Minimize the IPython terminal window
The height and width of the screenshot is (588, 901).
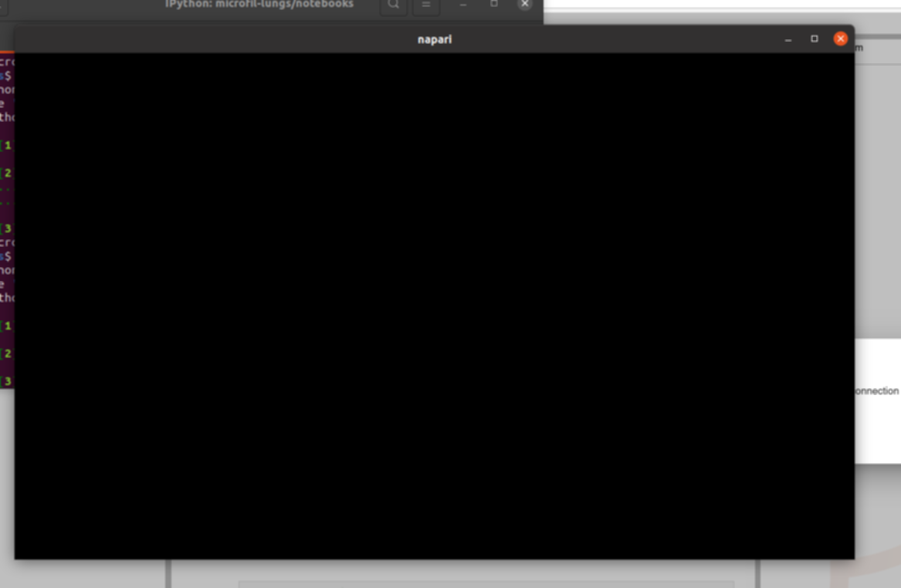click(x=463, y=5)
